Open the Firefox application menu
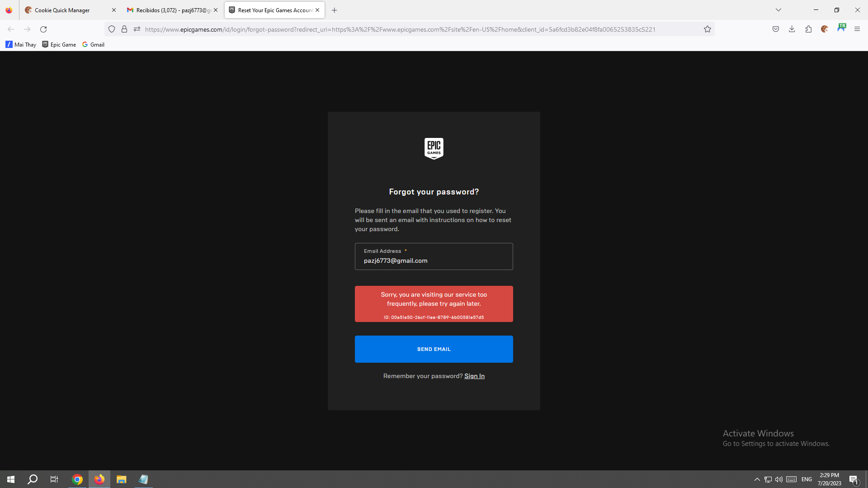The height and width of the screenshot is (488, 868). click(x=857, y=29)
